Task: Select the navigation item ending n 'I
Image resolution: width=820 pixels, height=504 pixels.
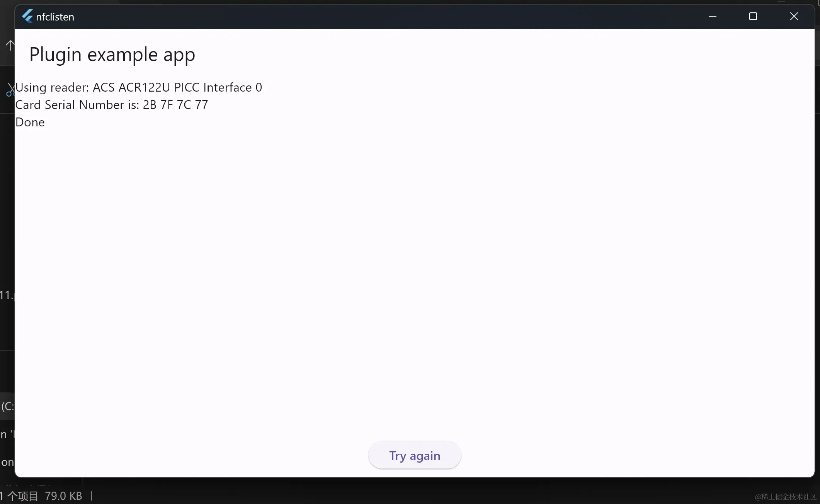Action: click(x=7, y=434)
